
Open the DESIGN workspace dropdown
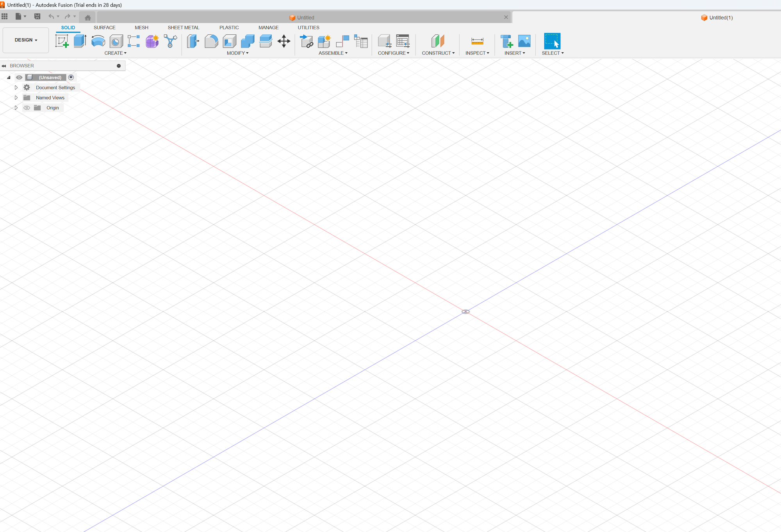(26, 40)
